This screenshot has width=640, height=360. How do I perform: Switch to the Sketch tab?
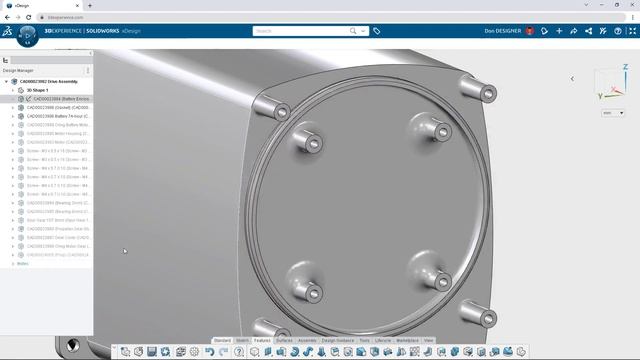[x=242, y=340]
